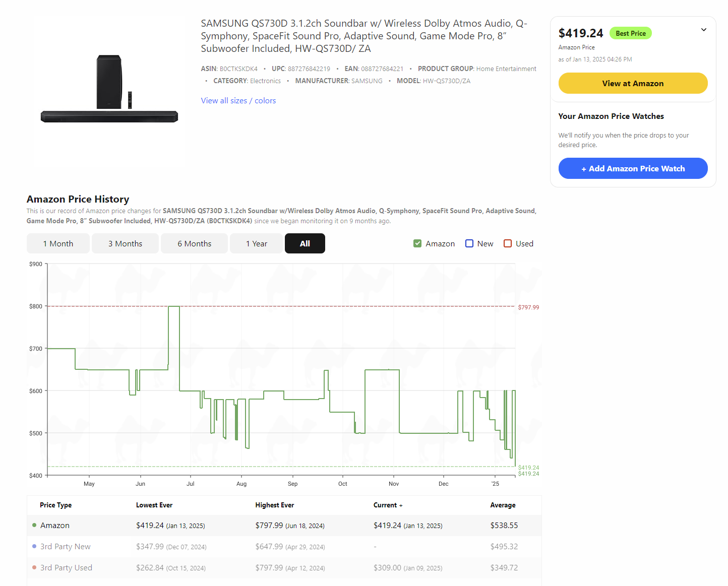The height and width of the screenshot is (586, 728).
Task: Uncheck the Amazon price checkbox
Action: pos(417,243)
